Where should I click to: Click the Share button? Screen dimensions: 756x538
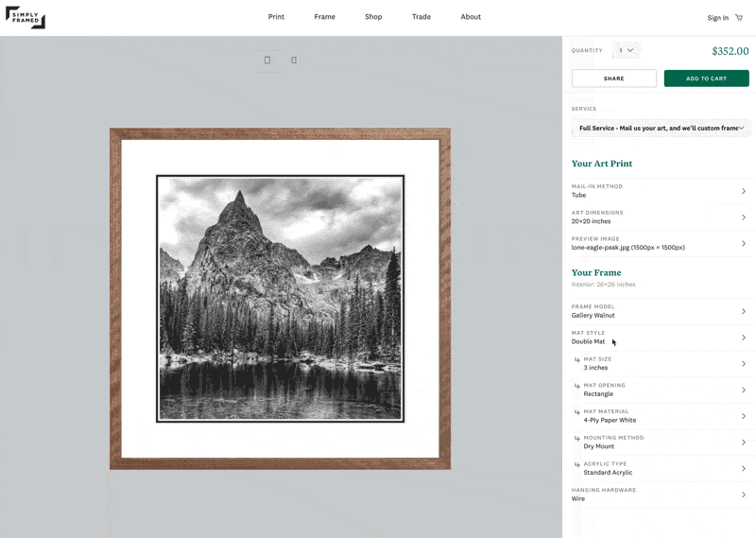click(x=613, y=78)
